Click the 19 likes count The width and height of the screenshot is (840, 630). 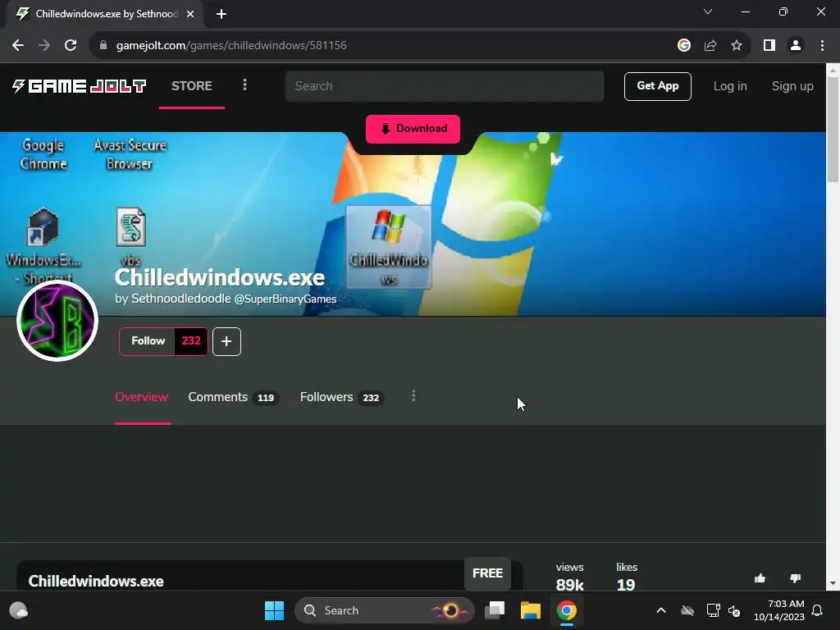(x=626, y=584)
